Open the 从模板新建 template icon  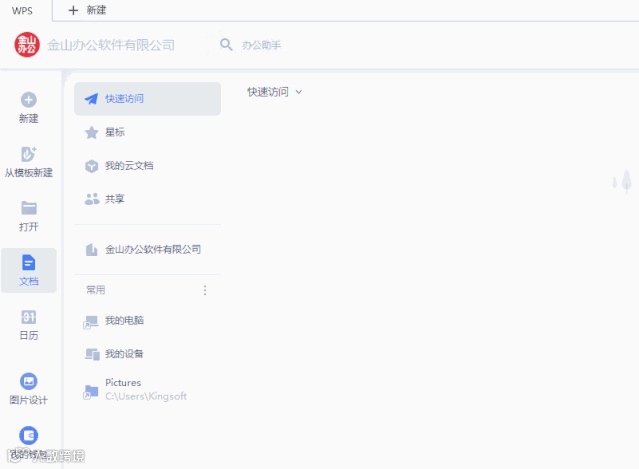[x=29, y=154]
